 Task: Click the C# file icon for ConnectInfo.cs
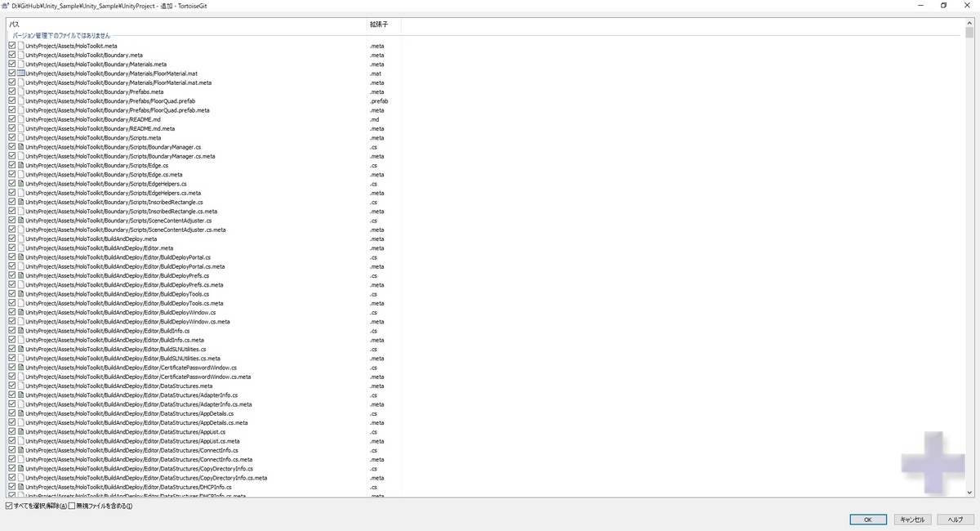pyautogui.click(x=21, y=450)
